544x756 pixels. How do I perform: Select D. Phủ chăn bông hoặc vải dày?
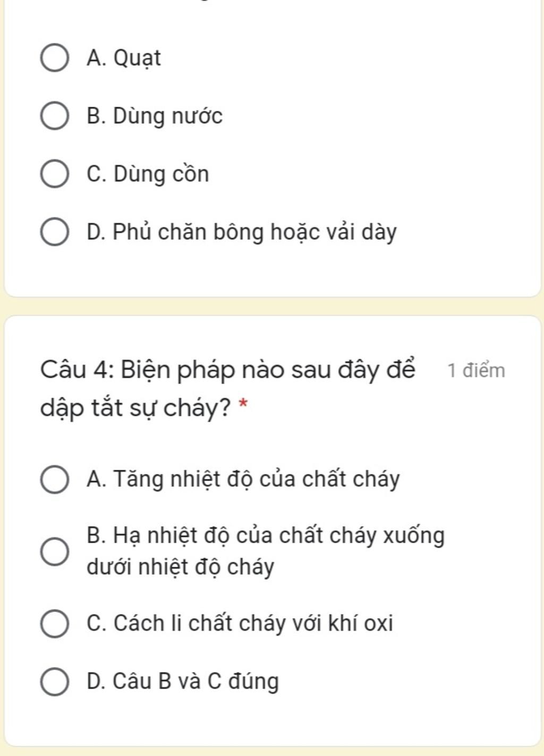point(54,233)
